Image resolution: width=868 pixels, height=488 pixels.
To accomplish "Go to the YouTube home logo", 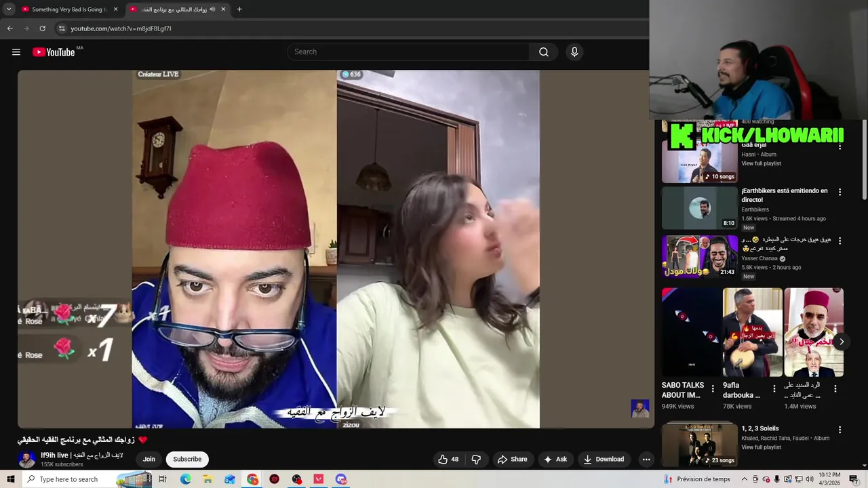I will tap(54, 52).
